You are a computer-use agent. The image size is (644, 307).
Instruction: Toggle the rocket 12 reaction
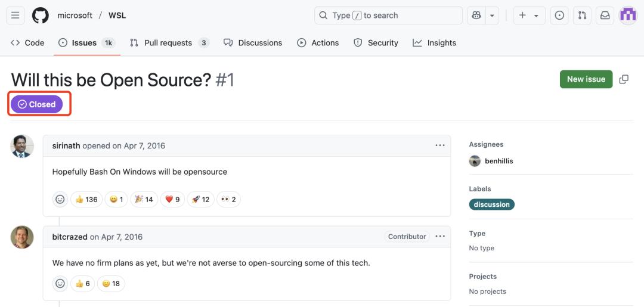pos(200,200)
